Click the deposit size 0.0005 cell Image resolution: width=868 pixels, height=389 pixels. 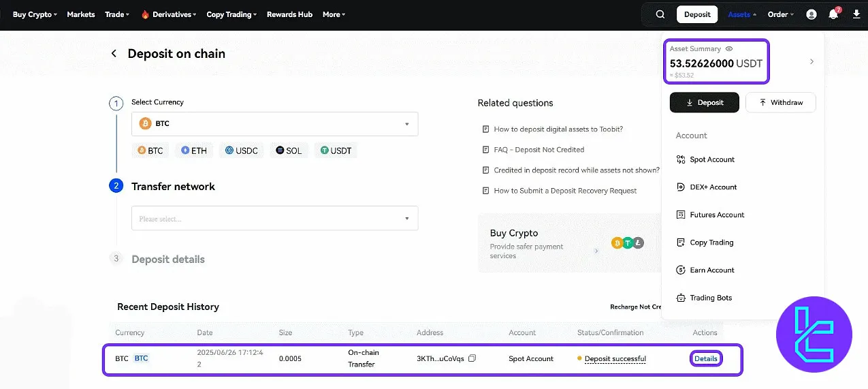(290, 358)
